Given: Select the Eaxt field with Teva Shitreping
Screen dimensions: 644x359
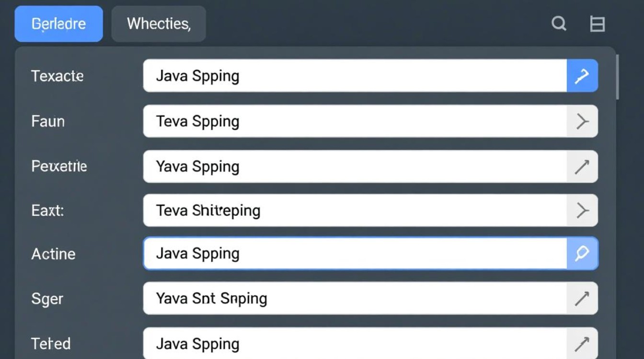Looking at the screenshot, I should 355,210.
